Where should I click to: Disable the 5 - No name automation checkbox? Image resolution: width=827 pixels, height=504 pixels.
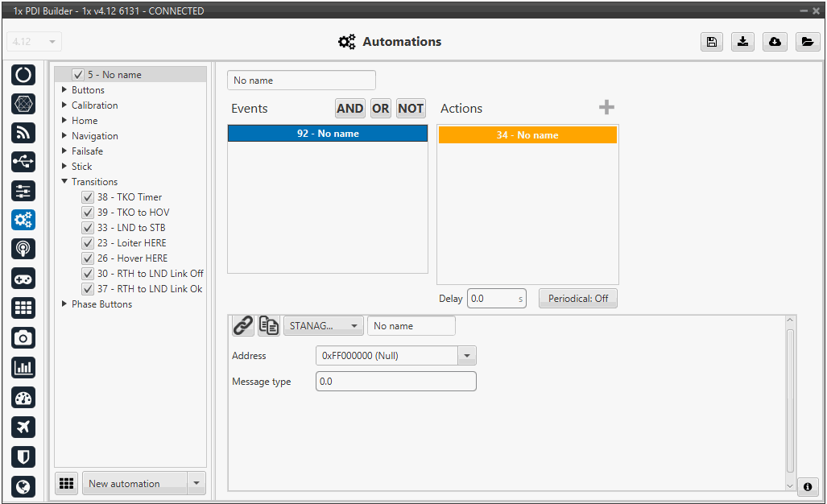(78, 75)
